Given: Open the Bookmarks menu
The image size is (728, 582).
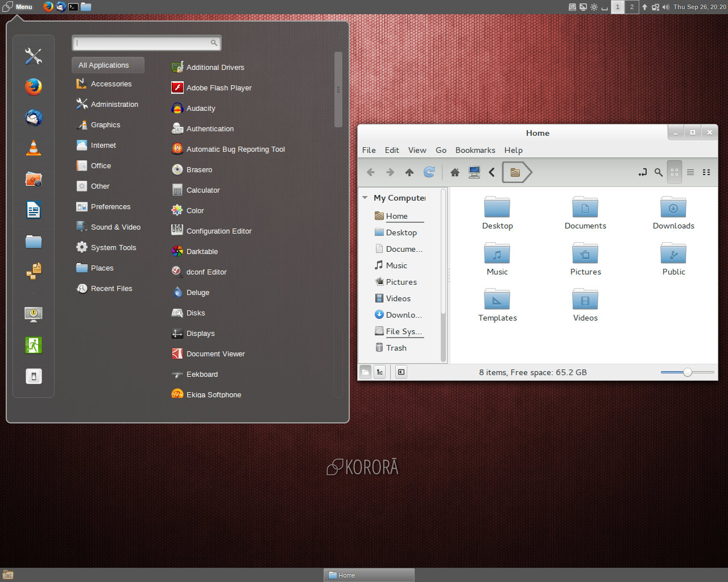Looking at the screenshot, I should 475,150.
